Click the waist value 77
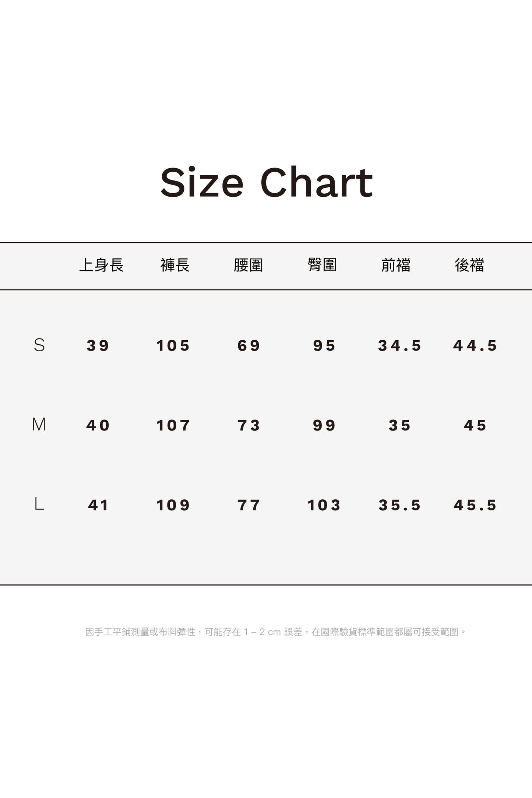The width and height of the screenshot is (532, 798). click(x=249, y=505)
